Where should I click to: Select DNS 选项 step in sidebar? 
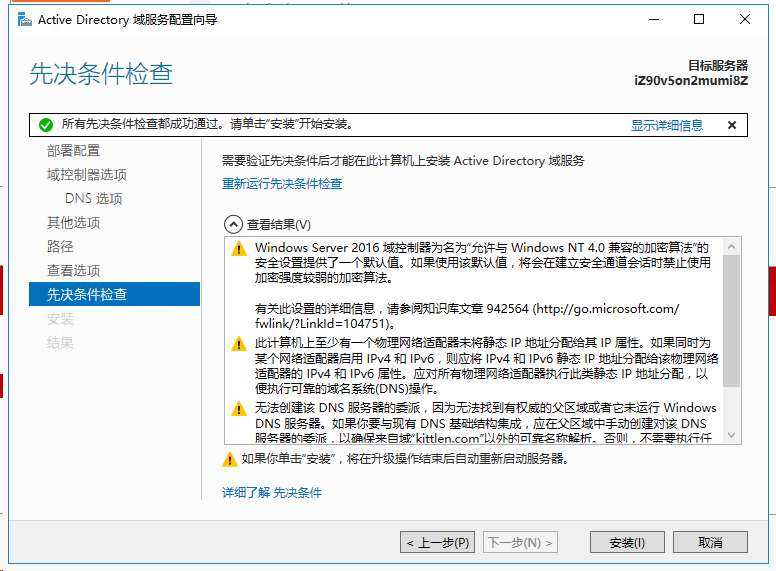pyautogui.click(x=94, y=198)
